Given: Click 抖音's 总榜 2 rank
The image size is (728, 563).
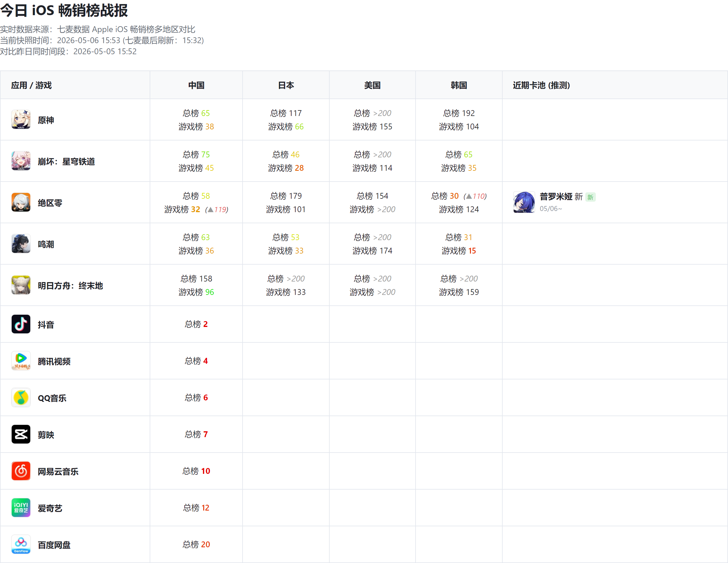Looking at the screenshot, I should click(x=196, y=324).
